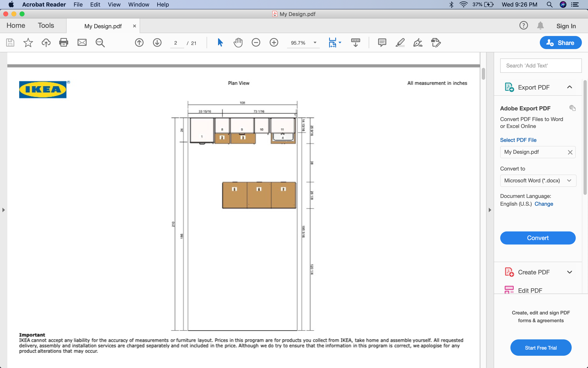Open the File menu

[78, 4]
